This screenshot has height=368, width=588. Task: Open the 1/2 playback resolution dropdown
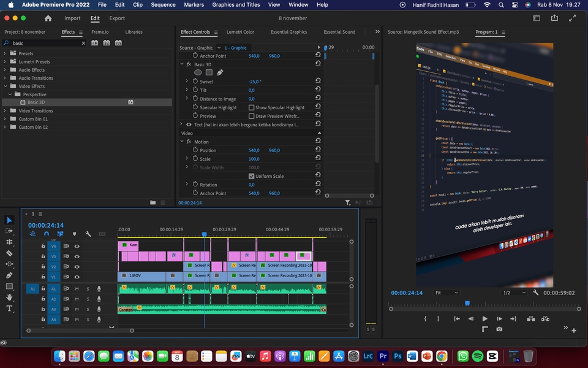coord(514,293)
